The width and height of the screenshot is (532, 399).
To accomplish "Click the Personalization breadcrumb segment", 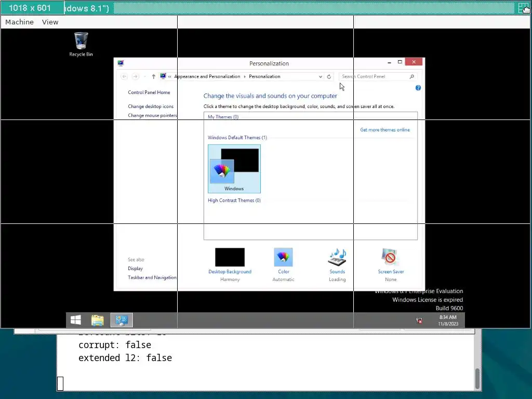I will [264, 77].
